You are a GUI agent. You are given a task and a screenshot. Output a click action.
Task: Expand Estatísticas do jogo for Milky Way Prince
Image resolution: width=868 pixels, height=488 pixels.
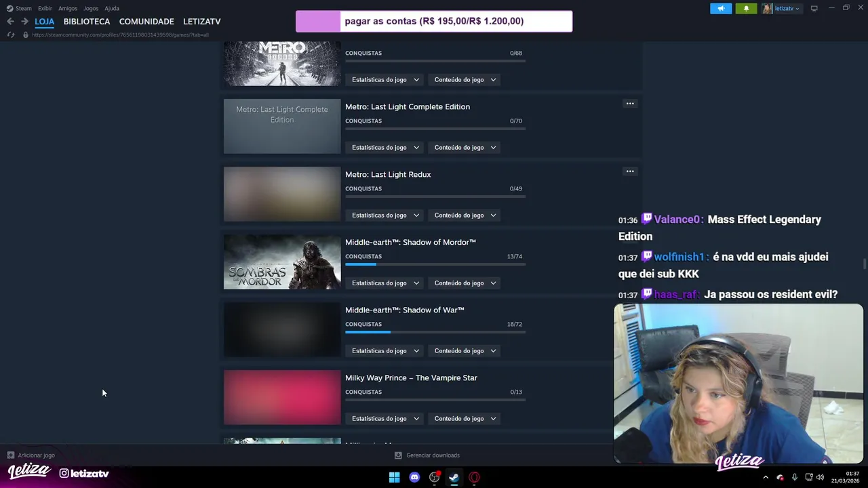pos(385,419)
